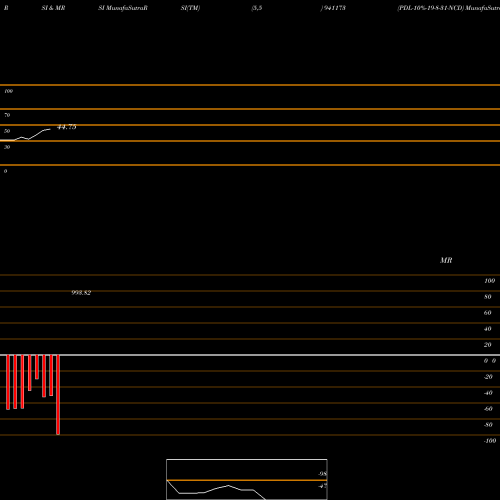Open the mini preview chart thumbnail
Viewport: 500px width, 500px height.
247,479
